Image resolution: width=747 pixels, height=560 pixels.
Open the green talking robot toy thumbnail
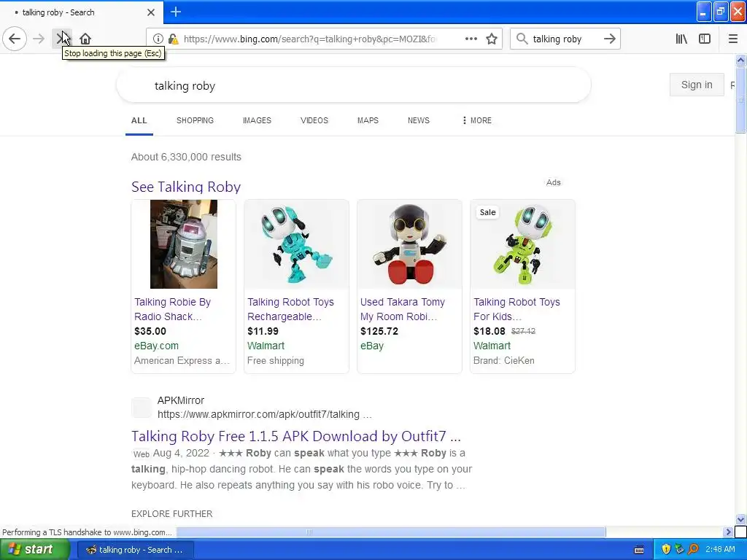click(x=522, y=244)
